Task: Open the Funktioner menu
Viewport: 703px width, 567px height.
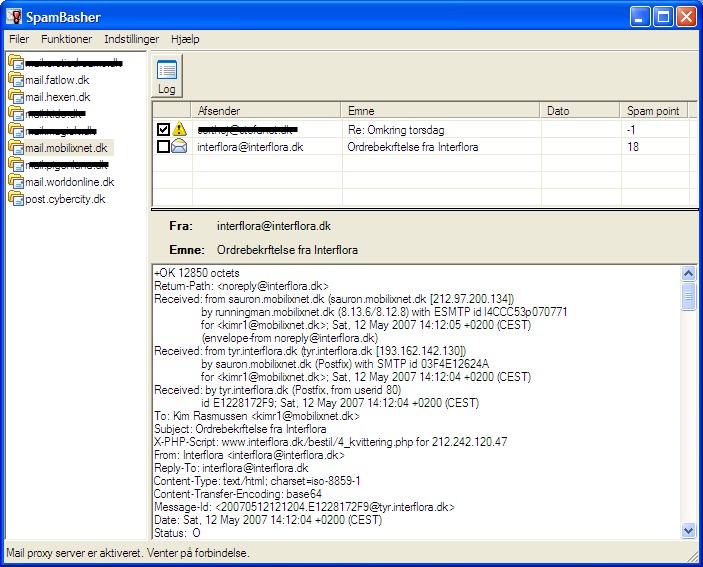Action: click(x=66, y=39)
